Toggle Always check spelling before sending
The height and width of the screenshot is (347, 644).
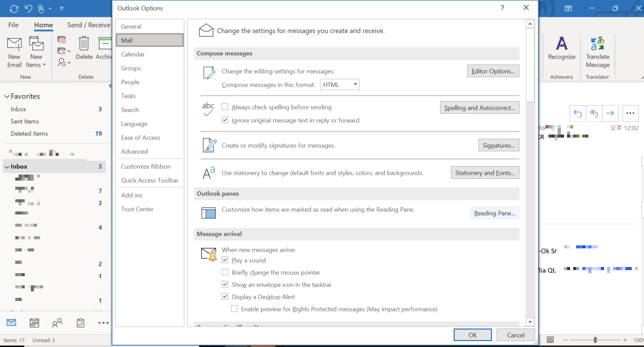pos(225,107)
